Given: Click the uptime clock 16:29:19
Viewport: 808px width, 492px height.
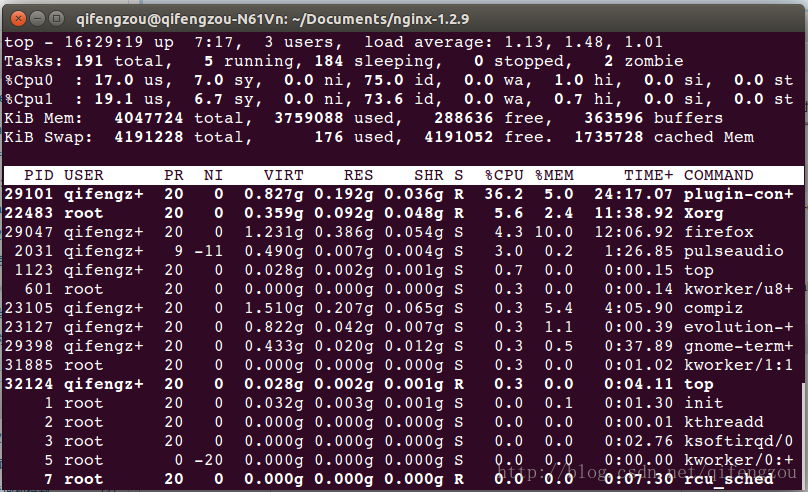Looking at the screenshot, I should click(x=104, y=42).
